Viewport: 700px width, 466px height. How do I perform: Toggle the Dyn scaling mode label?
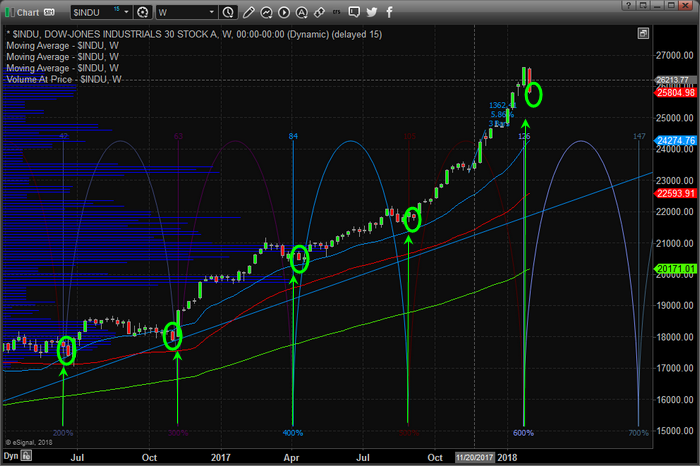11,455
